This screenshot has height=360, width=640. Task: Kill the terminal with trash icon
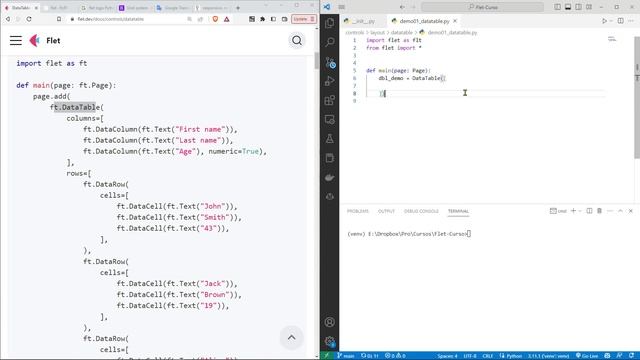pos(599,211)
